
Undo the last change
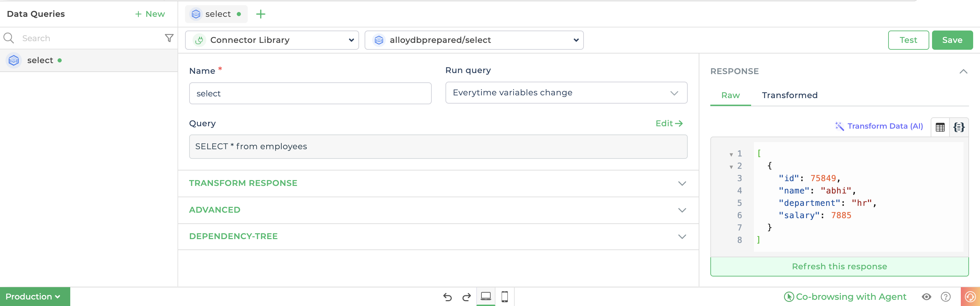click(x=448, y=297)
